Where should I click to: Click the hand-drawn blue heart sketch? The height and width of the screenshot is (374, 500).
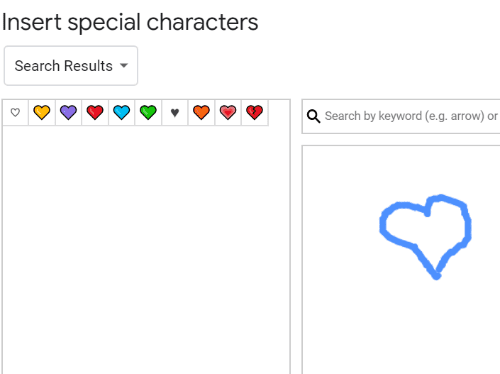click(x=425, y=236)
